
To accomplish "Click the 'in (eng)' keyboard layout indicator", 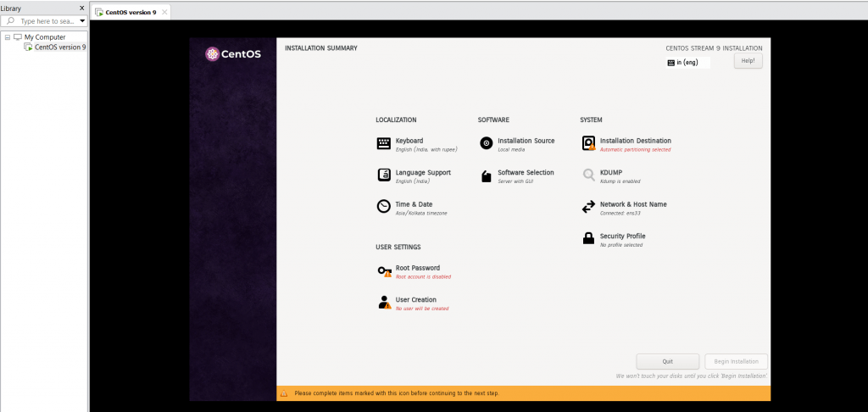I will 688,63.
